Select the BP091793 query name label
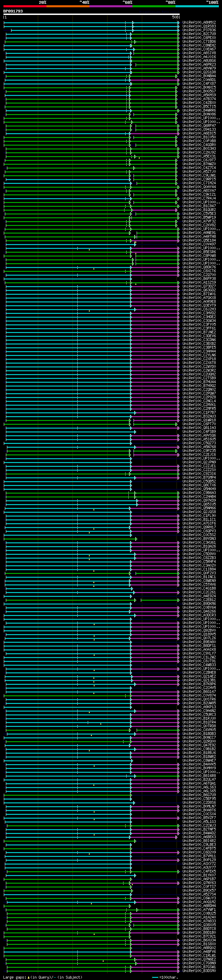The image size is (222, 980). click(13, 11)
